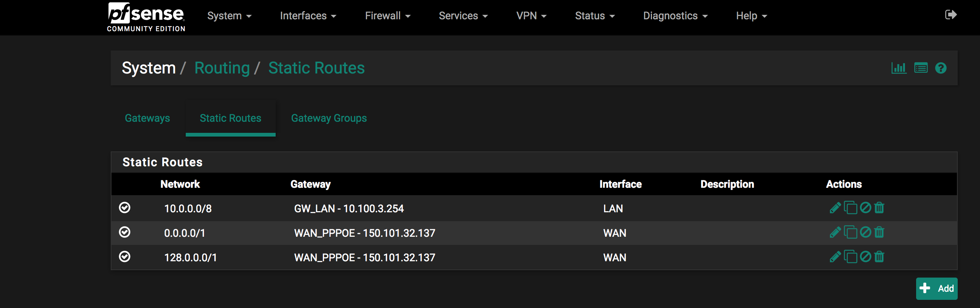Click the Actions column header

844,184
